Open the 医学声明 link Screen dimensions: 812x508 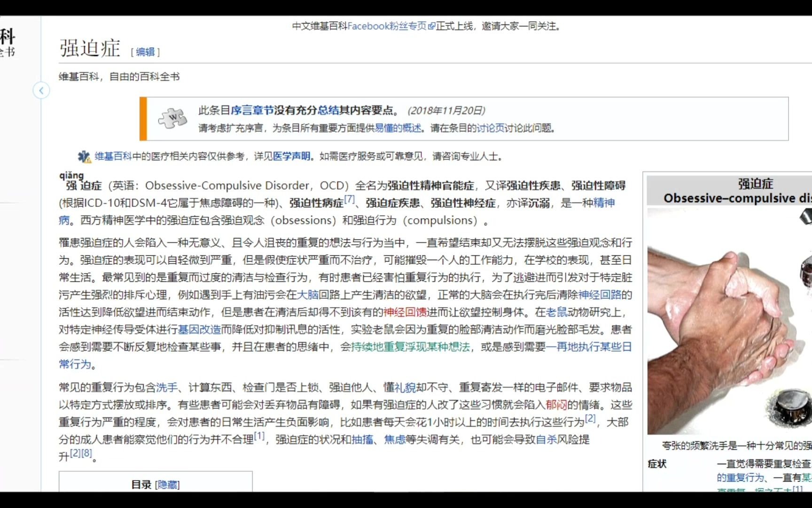tap(291, 156)
